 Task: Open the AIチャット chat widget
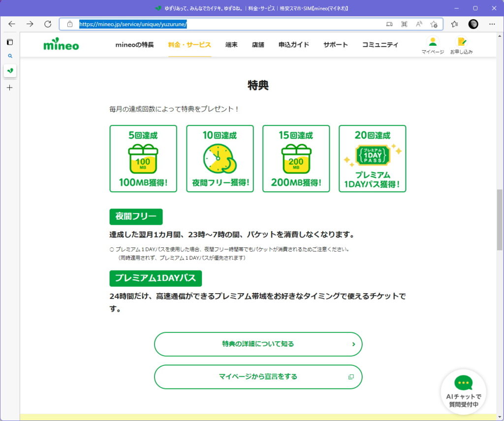click(464, 392)
